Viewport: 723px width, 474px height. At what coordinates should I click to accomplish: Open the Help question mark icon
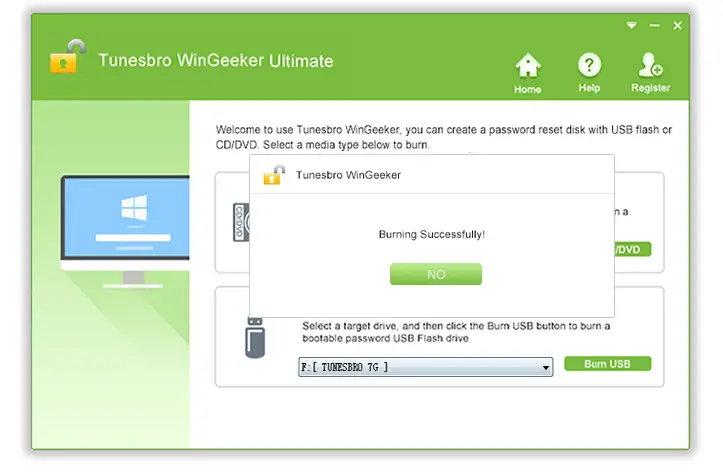589,65
